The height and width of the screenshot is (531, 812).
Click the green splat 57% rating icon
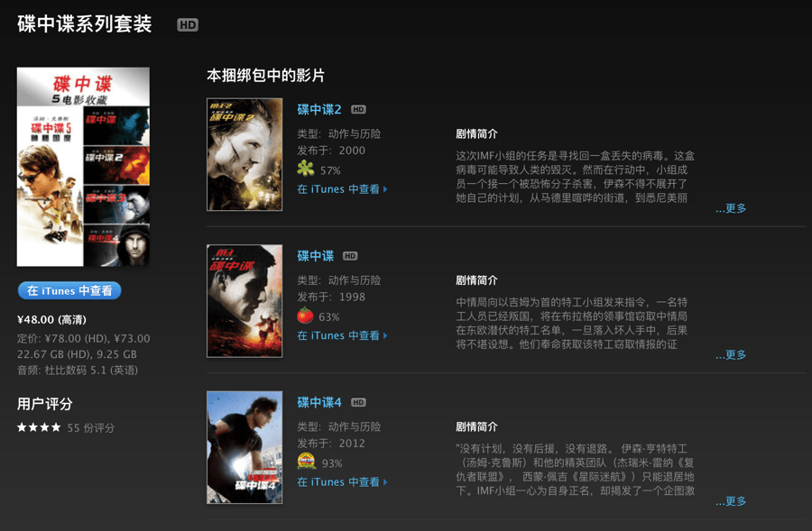[306, 169]
